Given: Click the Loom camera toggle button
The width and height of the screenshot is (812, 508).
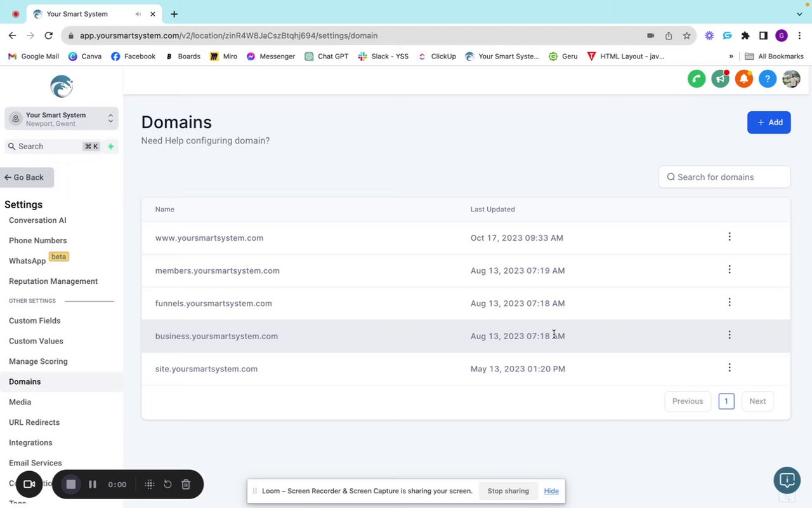Looking at the screenshot, I should (x=29, y=485).
